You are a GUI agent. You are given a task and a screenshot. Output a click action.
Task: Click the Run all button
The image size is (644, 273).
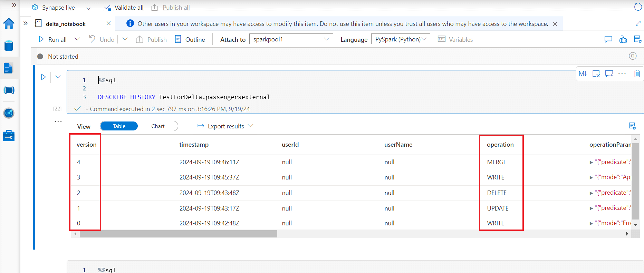tap(53, 39)
